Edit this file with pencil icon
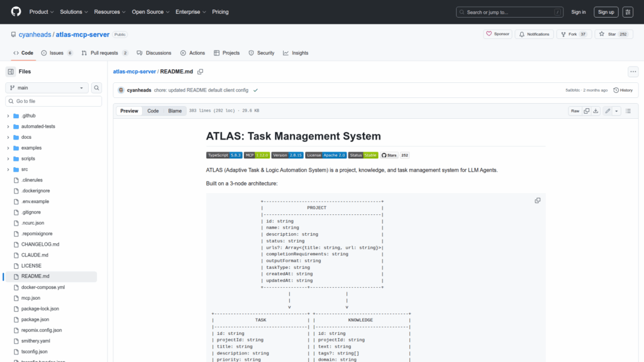Screen dimensions: 644x362 click(x=608, y=111)
